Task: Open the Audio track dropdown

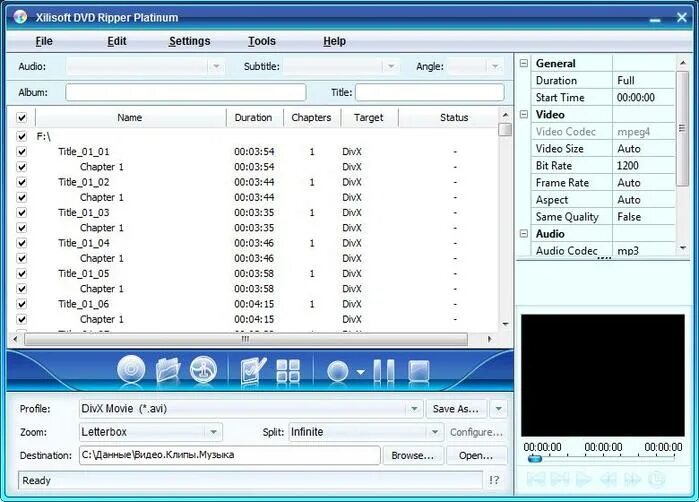Action: [216, 66]
